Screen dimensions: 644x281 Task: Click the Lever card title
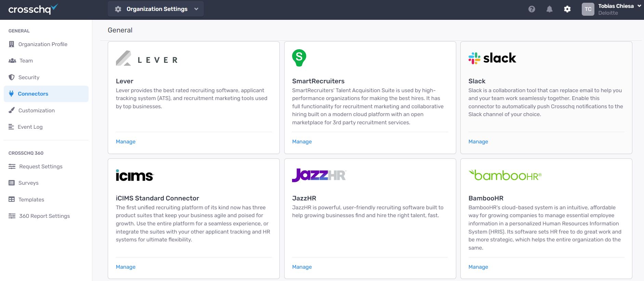click(x=124, y=81)
